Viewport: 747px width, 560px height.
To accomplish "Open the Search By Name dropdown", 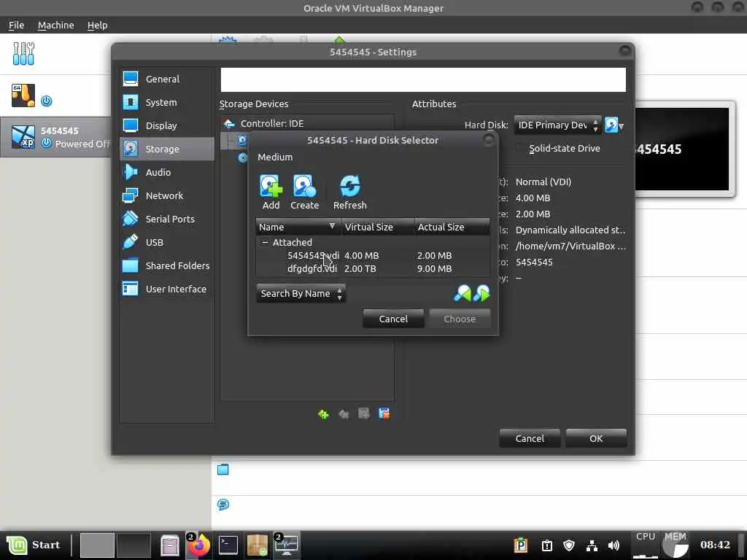I will pos(301,293).
